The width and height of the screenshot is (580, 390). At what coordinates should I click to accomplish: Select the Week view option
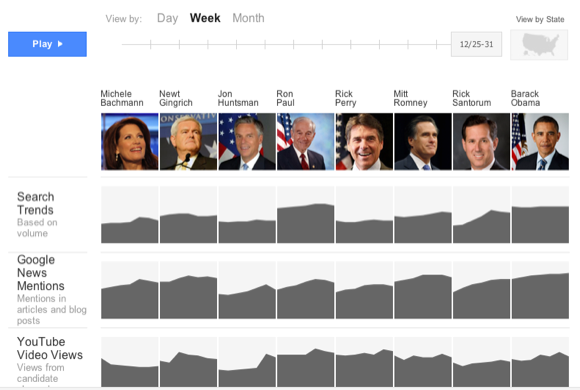[x=205, y=18]
